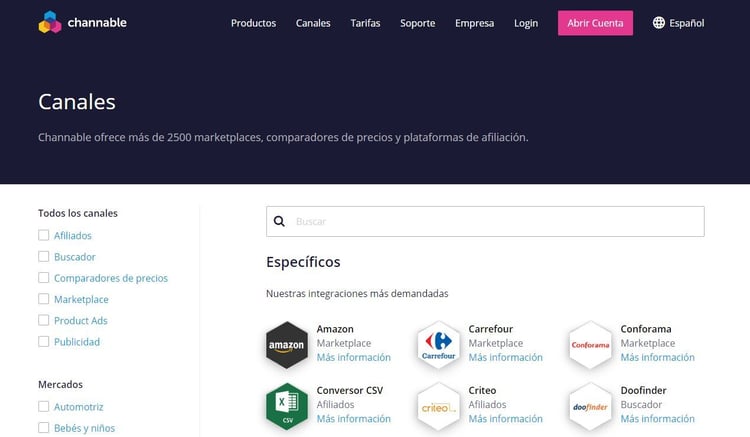Tick the Marketplace filter checkbox
The image size is (750, 437).
[x=44, y=299]
